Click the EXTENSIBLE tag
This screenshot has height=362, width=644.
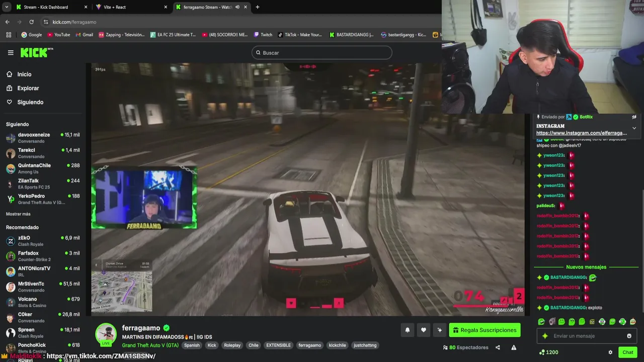[x=278, y=345]
